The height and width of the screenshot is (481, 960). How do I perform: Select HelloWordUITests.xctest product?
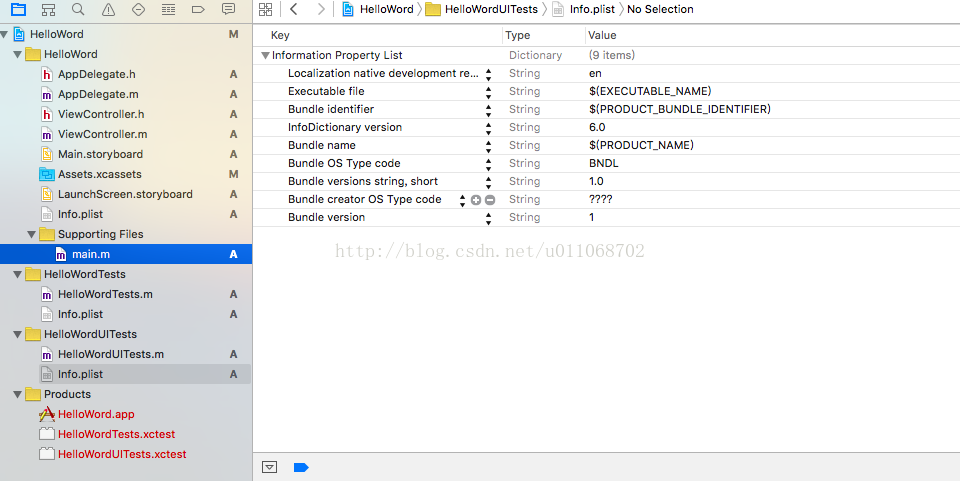tap(122, 454)
